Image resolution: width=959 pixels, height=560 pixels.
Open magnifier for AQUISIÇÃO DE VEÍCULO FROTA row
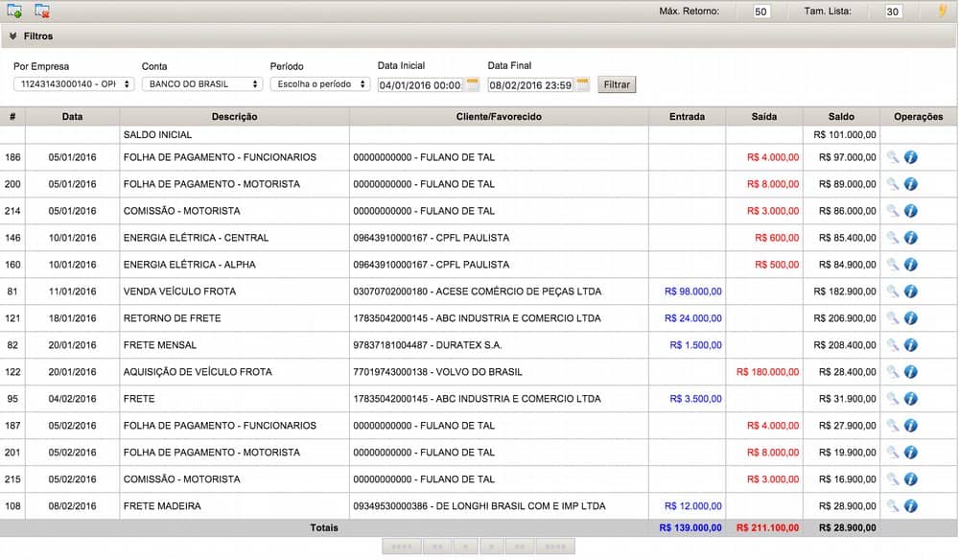click(893, 372)
